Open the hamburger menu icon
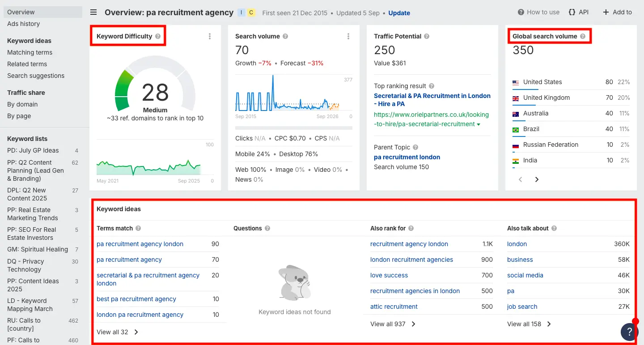Image resolution: width=644 pixels, height=345 pixels. click(93, 13)
